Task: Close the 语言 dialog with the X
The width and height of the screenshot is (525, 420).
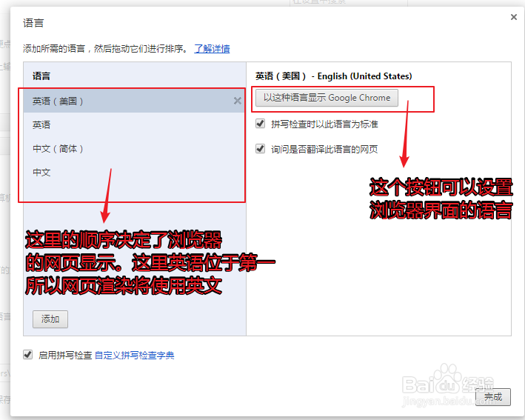Action: pyautogui.click(x=514, y=17)
